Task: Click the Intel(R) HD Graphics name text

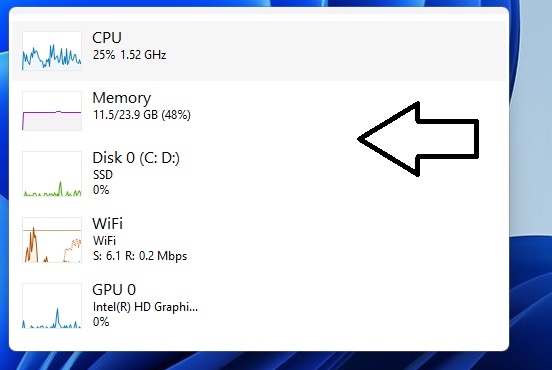Action: [145, 307]
